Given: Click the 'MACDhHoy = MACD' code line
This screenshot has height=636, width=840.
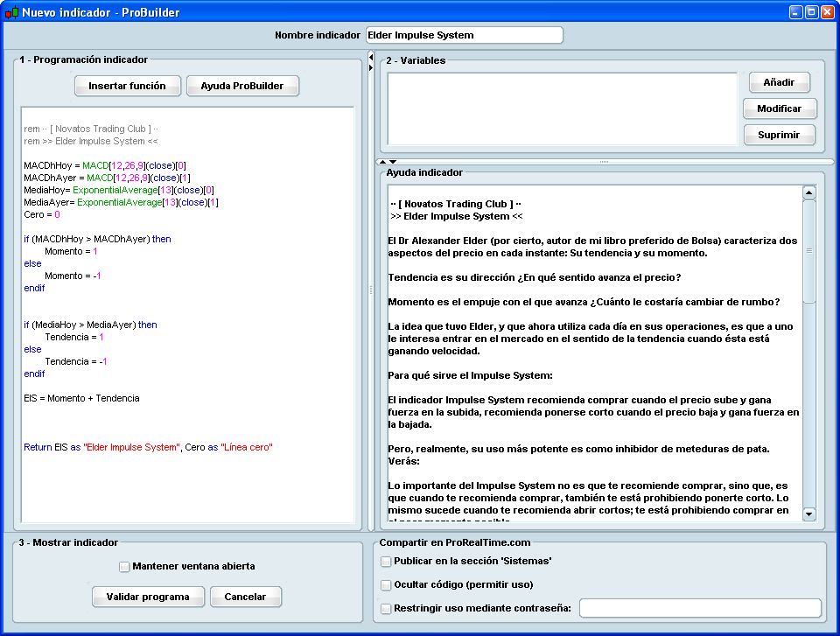Looking at the screenshot, I should pyautogui.click(x=105, y=165).
